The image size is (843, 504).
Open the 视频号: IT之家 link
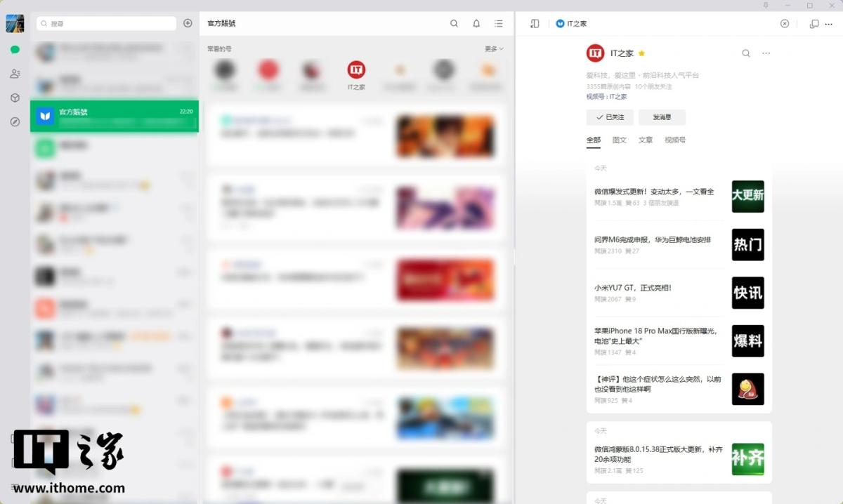pos(606,97)
